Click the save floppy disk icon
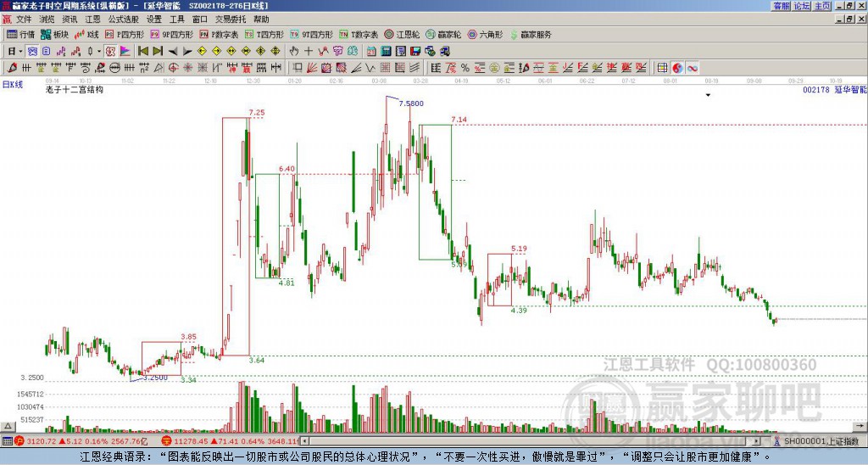Viewport: 868px width, 465px height. (415, 52)
